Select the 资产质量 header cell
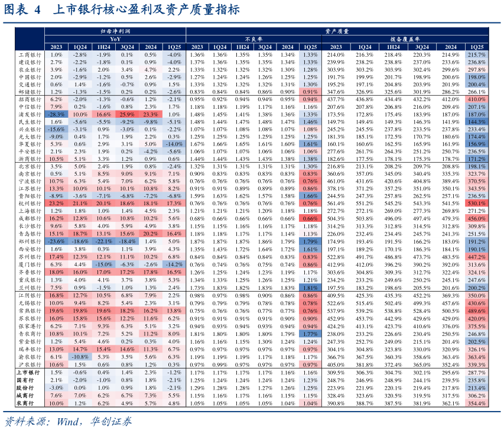The image size is (504, 430). (x=336, y=30)
